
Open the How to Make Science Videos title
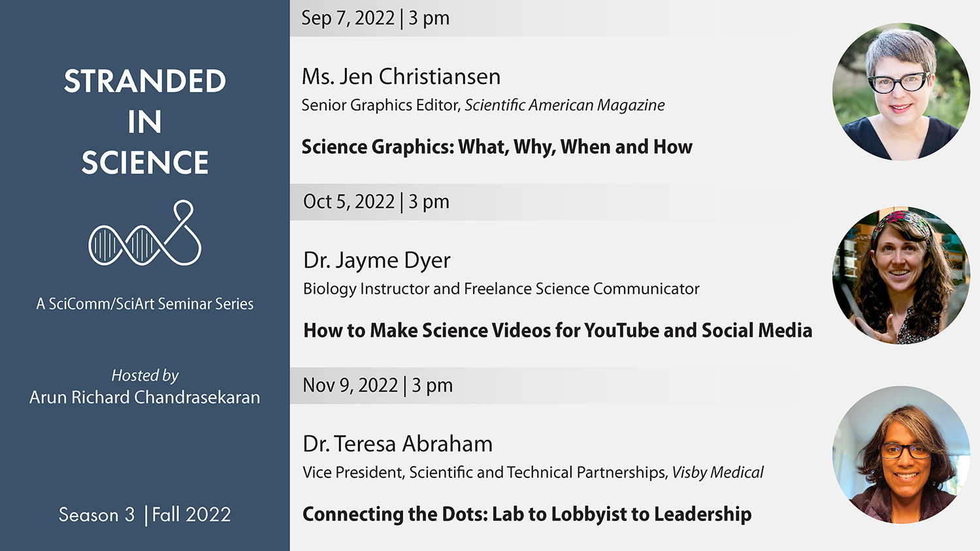pyautogui.click(x=557, y=330)
